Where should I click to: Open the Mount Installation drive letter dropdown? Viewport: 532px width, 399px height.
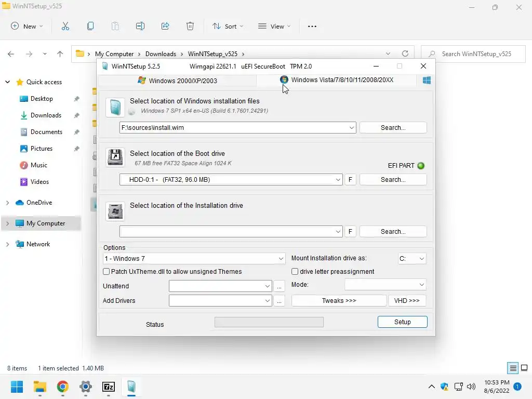421,259
